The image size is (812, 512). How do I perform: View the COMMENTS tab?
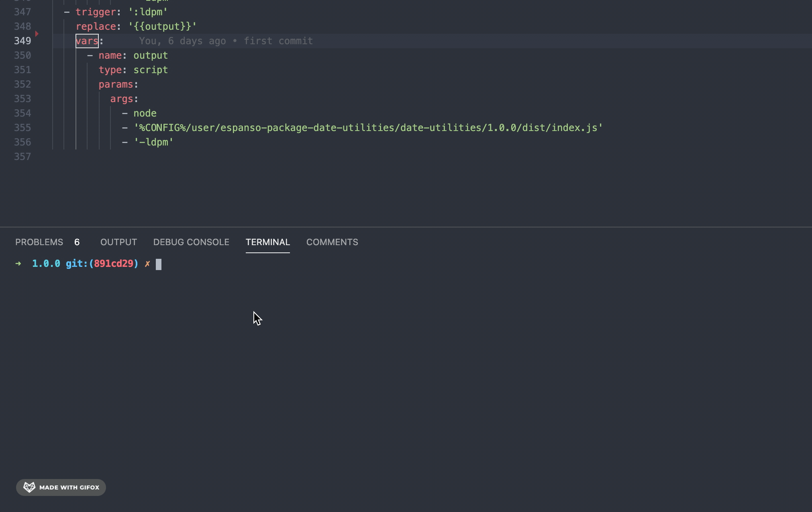(332, 242)
